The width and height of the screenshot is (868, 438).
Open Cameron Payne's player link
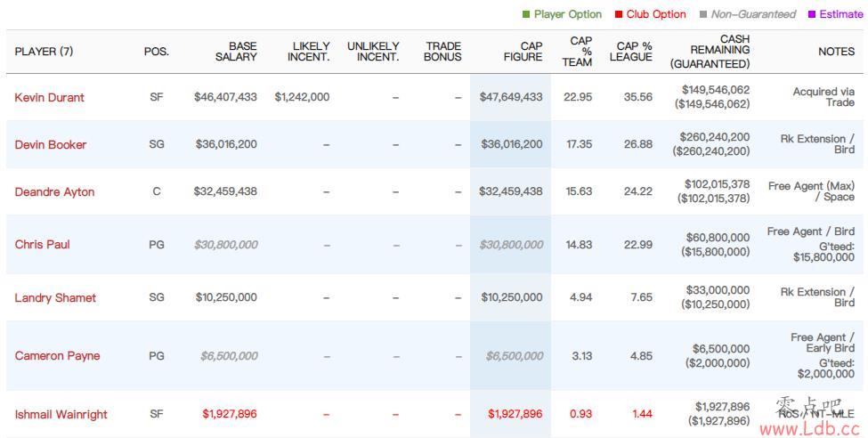click(x=57, y=356)
